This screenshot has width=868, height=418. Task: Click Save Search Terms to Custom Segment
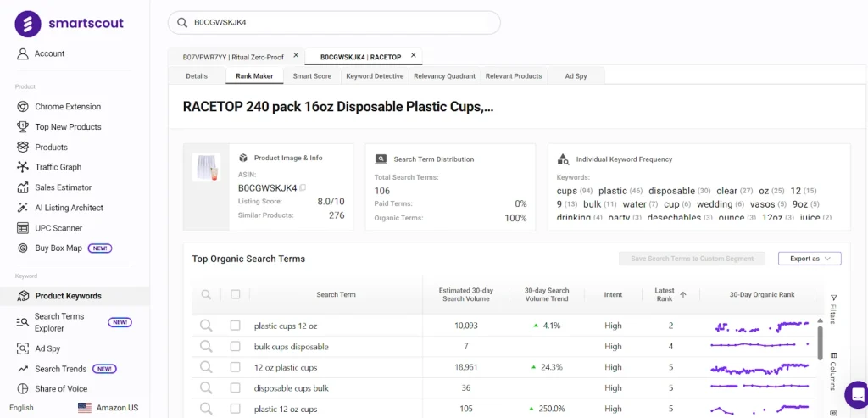click(x=692, y=259)
